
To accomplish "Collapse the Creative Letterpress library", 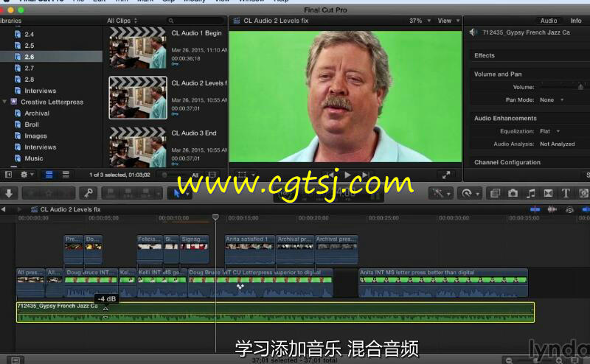I will pos(4,102).
